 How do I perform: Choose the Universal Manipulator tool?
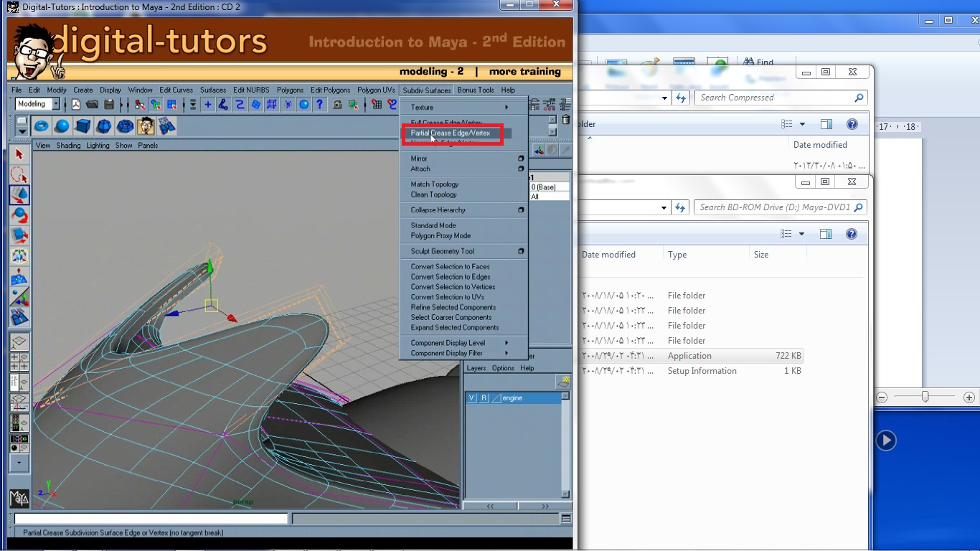19,256
